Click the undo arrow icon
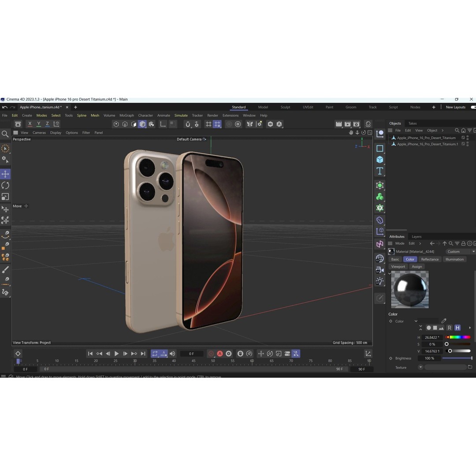This screenshot has width=476, height=476. [x=4, y=107]
